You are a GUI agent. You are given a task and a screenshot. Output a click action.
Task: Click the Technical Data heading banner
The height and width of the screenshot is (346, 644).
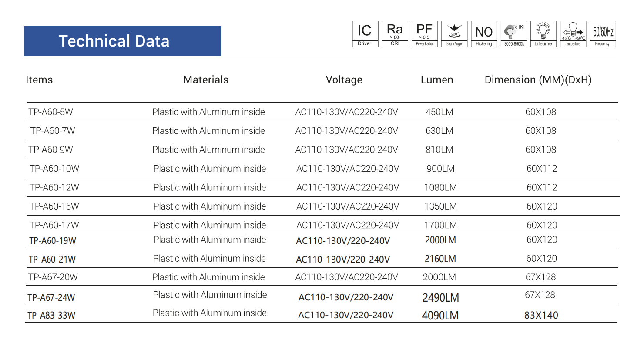click(122, 41)
